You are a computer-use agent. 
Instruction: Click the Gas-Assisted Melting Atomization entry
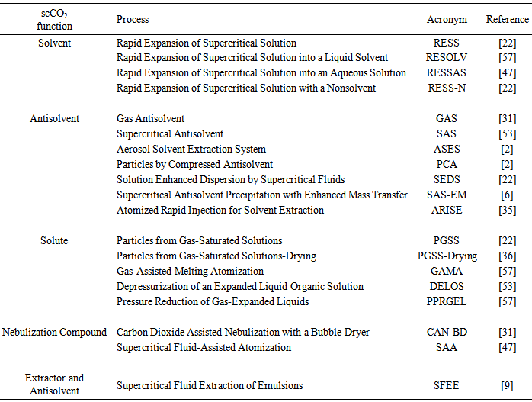pyautogui.click(x=190, y=272)
